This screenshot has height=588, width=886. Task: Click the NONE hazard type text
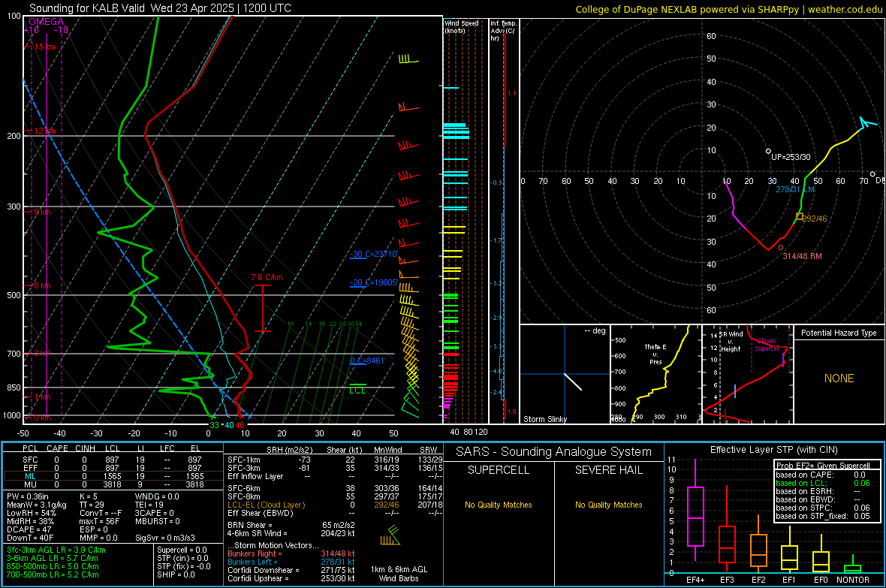coord(839,378)
